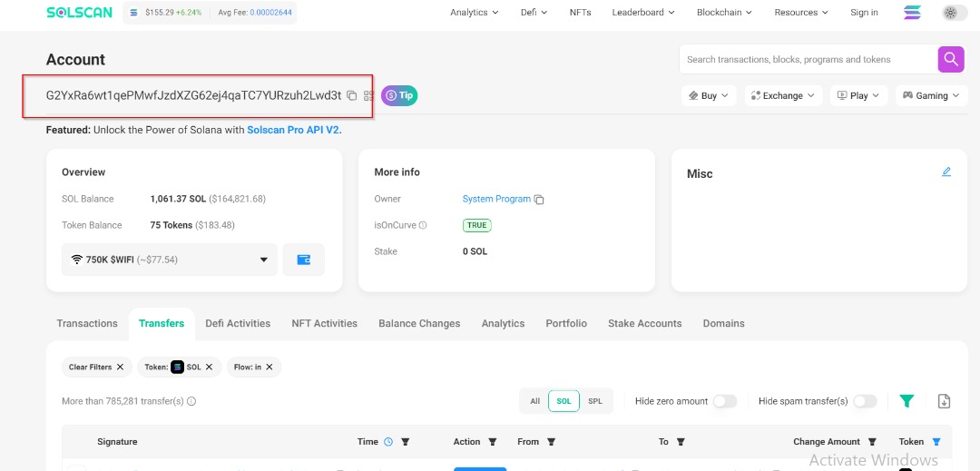Click the 75 Tokens balance value
This screenshot has height=471, width=980.
171,225
